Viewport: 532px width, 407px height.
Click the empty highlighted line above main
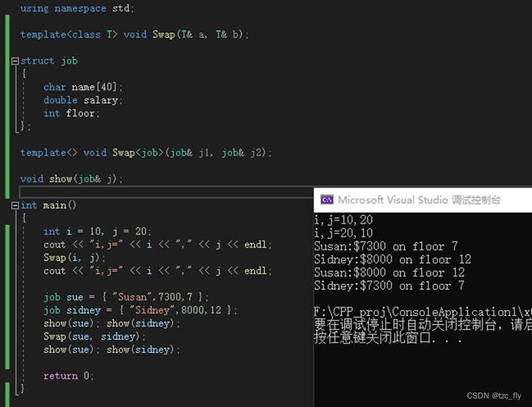167,192
